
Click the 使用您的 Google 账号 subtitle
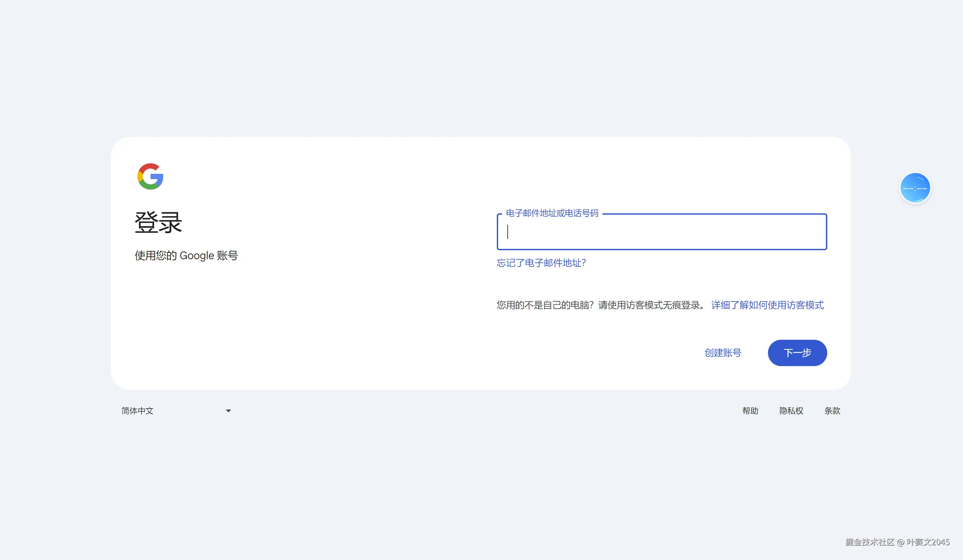(186, 255)
